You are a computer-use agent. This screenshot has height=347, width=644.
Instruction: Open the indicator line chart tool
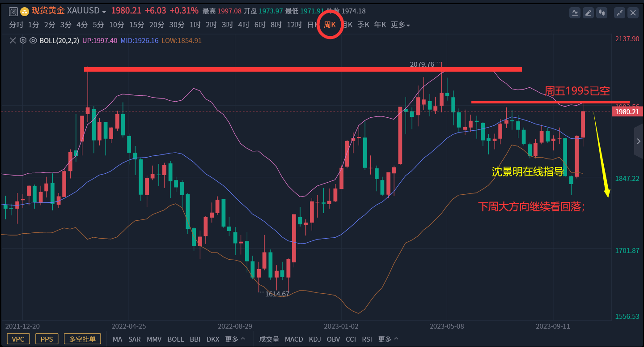(575, 13)
